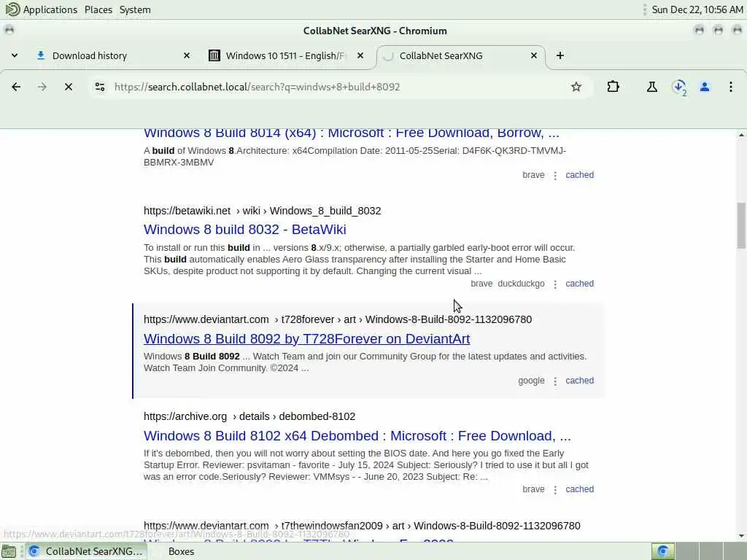This screenshot has height=560, width=747.
Task: Open cached version of BetaWiki result
Action: 579,284
